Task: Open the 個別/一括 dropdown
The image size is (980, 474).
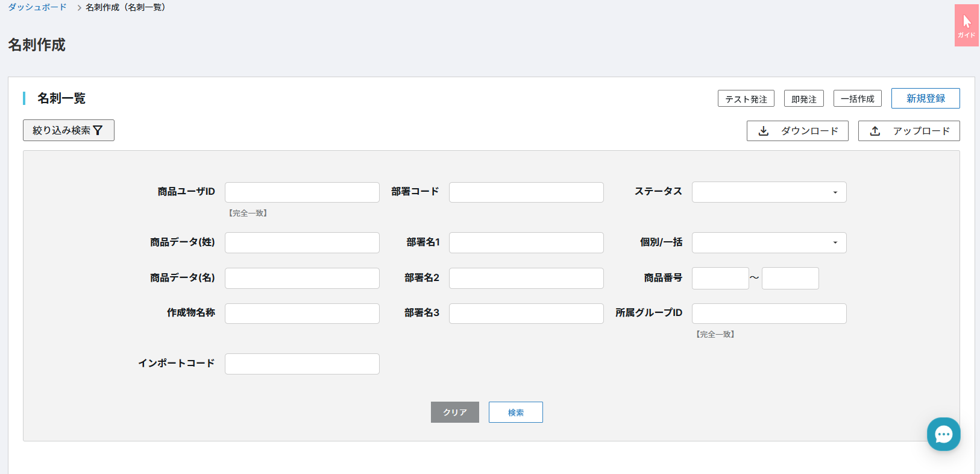Action: click(769, 242)
